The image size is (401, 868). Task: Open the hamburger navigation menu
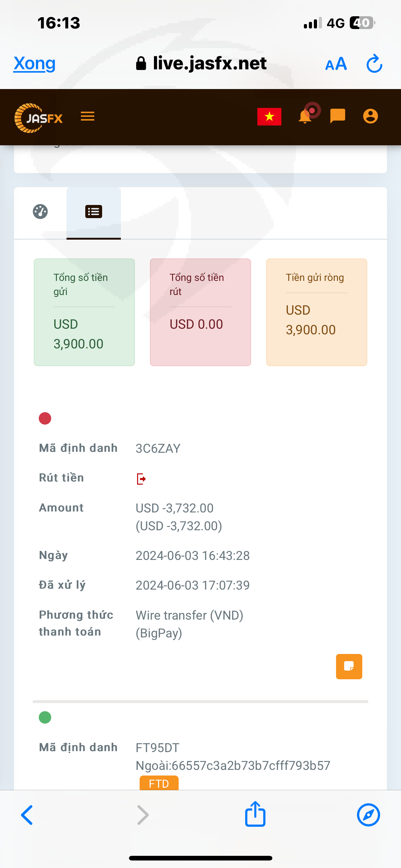point(87,117)
